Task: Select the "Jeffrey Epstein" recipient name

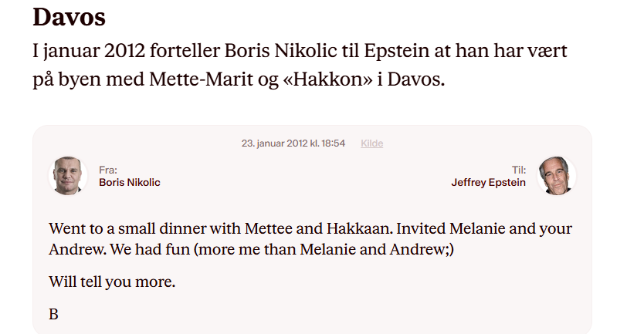Action: coord(488,183)
